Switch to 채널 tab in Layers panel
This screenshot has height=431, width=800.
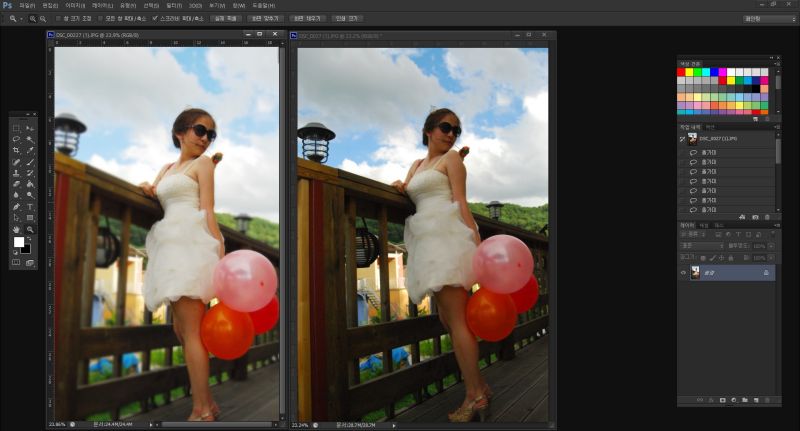tap(704, 225)
